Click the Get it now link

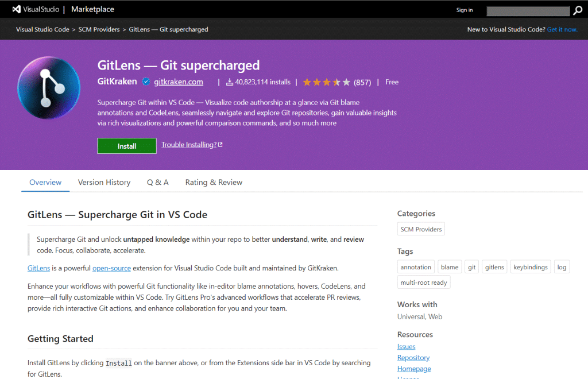562,29
